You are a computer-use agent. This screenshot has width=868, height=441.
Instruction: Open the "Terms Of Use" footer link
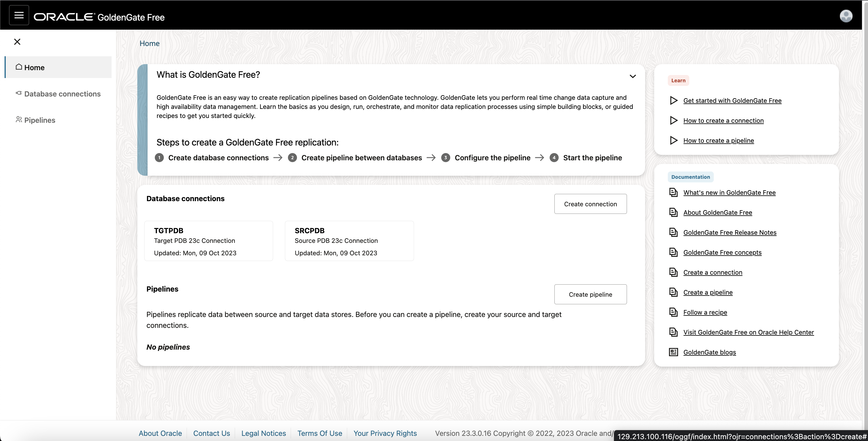(319, 433)
